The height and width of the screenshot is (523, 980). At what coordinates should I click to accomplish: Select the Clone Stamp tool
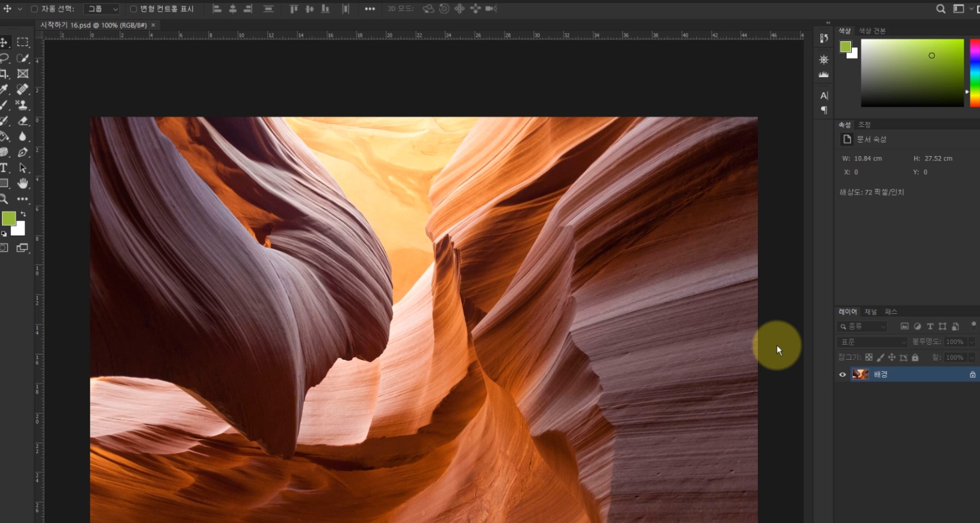pos(23,105)
